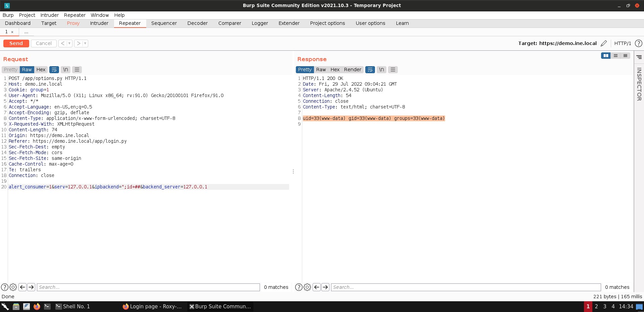
Task: Expand the forward-history dropdown arrow
Action: click(x=85, y=43)
